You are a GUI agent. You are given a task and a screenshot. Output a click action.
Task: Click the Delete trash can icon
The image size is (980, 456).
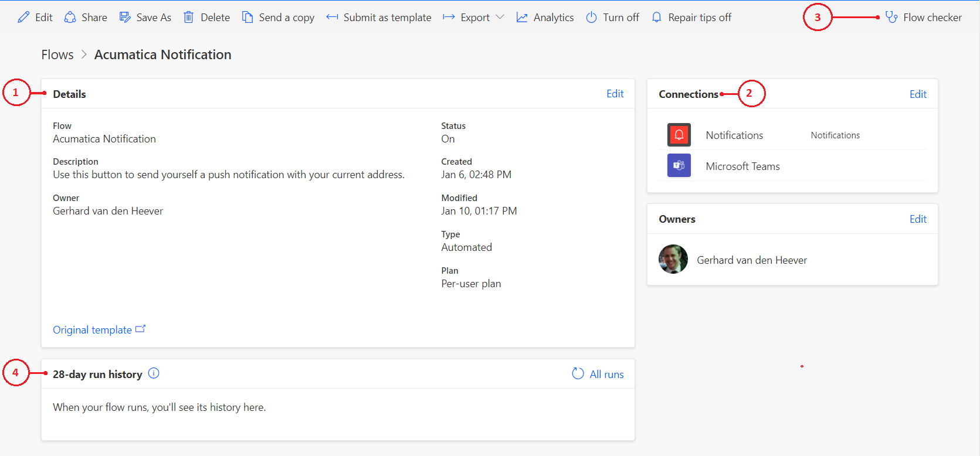tap(189, 18)
